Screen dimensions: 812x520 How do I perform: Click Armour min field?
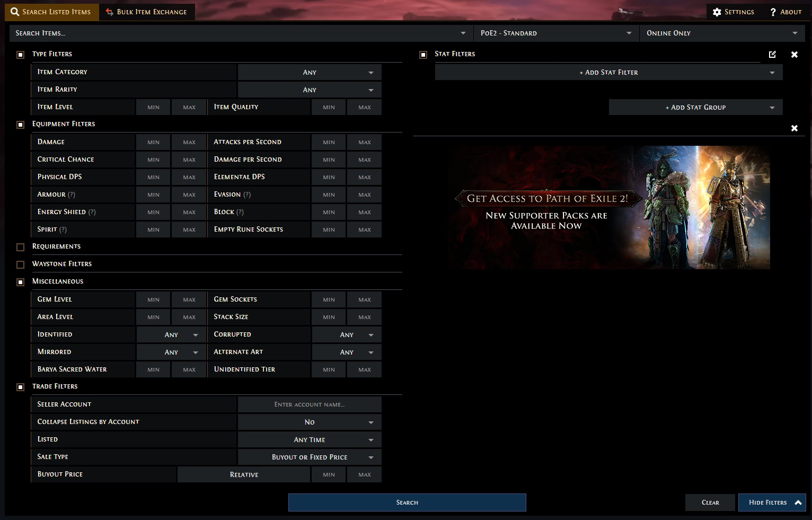tap(153, 195)
